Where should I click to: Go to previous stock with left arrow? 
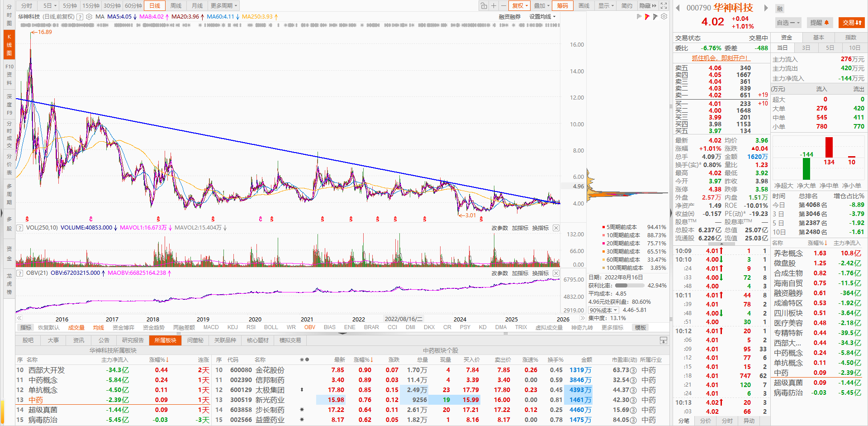[x=678, y=8]
